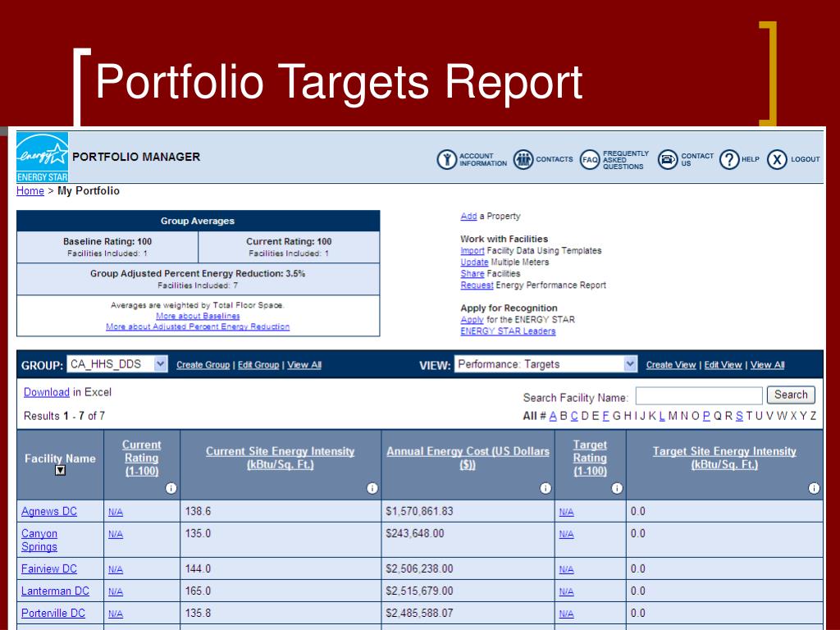The height and width of the screenshot is (630, 840).
Task: Open Help question mark icon
Action: 729,160
